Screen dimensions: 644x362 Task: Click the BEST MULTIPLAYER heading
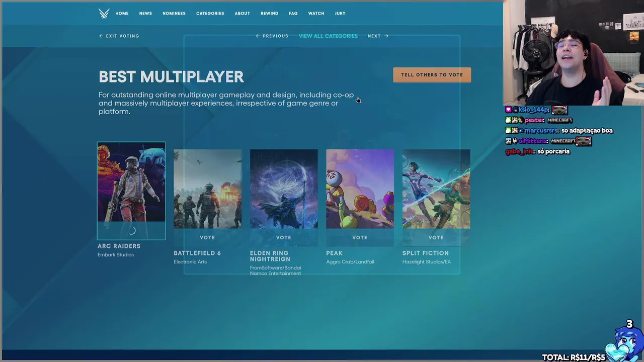[x=171, y=77]
